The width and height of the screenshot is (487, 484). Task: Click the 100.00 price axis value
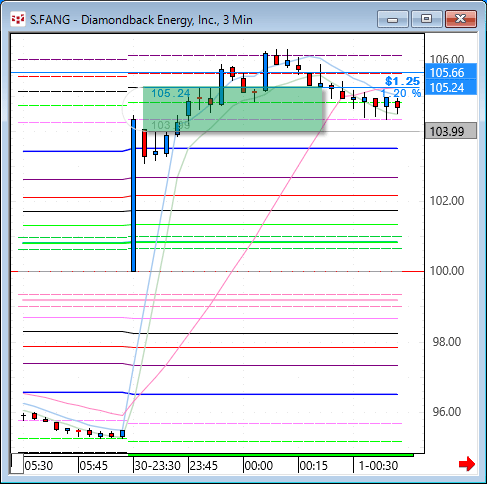tap(447, 271)
